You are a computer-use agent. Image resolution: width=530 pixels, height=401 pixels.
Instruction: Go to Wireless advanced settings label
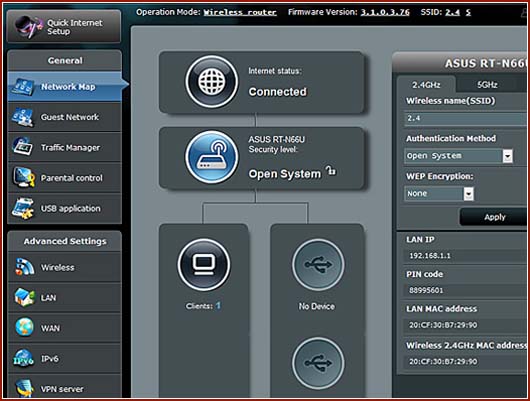coord(57,267)
